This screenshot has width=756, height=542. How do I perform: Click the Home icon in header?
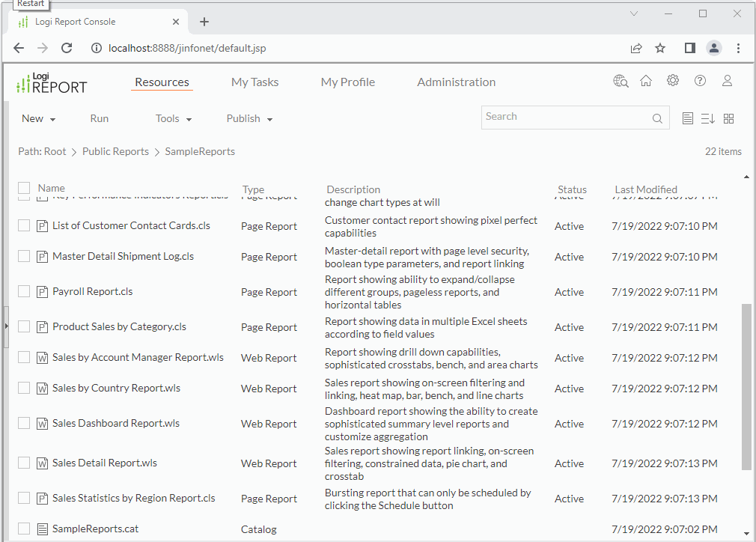tap(646, 82)
